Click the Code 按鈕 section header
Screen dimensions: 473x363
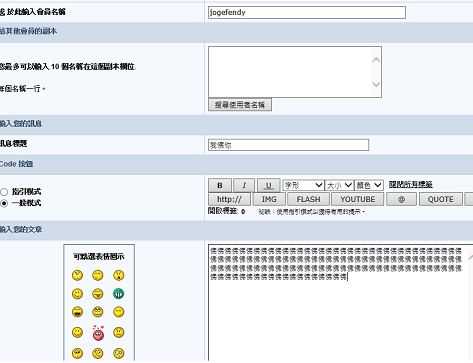[16, 164]
